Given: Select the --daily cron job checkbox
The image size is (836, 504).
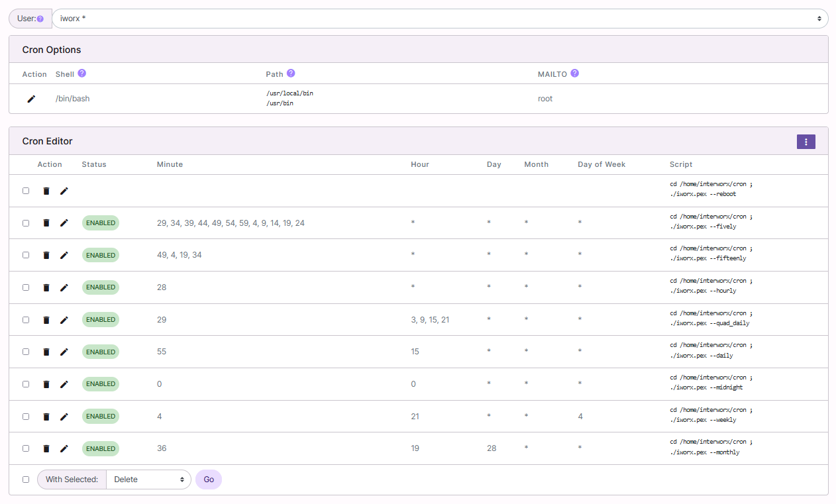Looking at the screenshot, I should (26, 352).
